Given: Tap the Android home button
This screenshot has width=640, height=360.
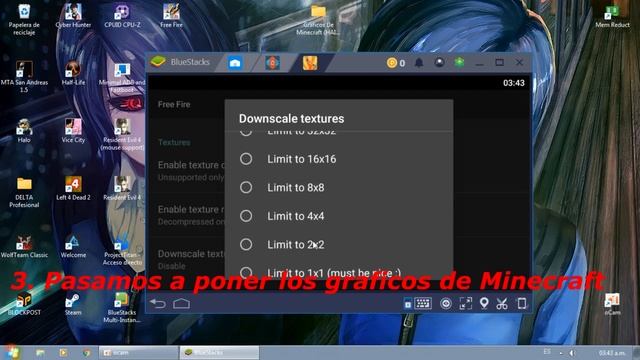Looking at the screenshot, I should tap(182, 303).
